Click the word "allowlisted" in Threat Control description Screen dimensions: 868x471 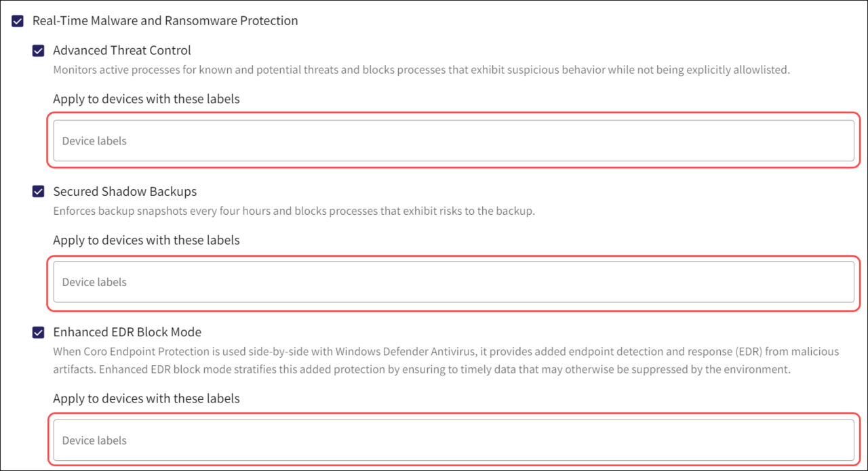[760, 70]
